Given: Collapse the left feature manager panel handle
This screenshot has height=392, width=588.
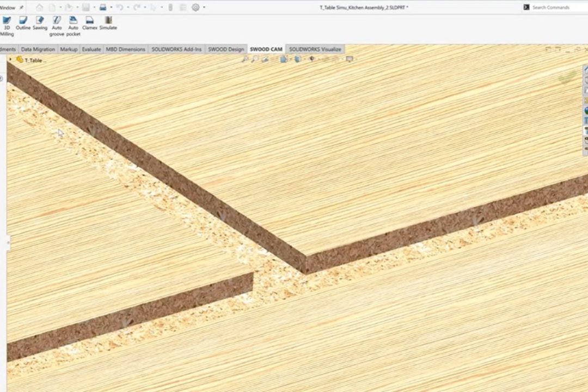Looking at the screenshot, I should pos(8,242).
